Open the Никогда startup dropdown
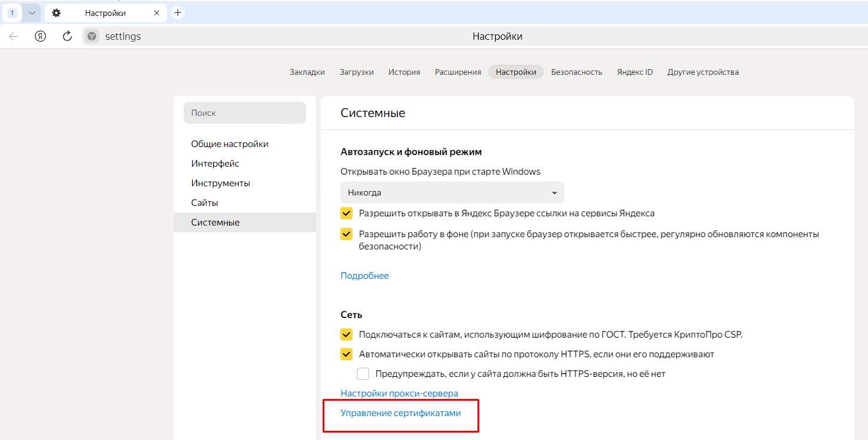868x440 pixels. 452,192
